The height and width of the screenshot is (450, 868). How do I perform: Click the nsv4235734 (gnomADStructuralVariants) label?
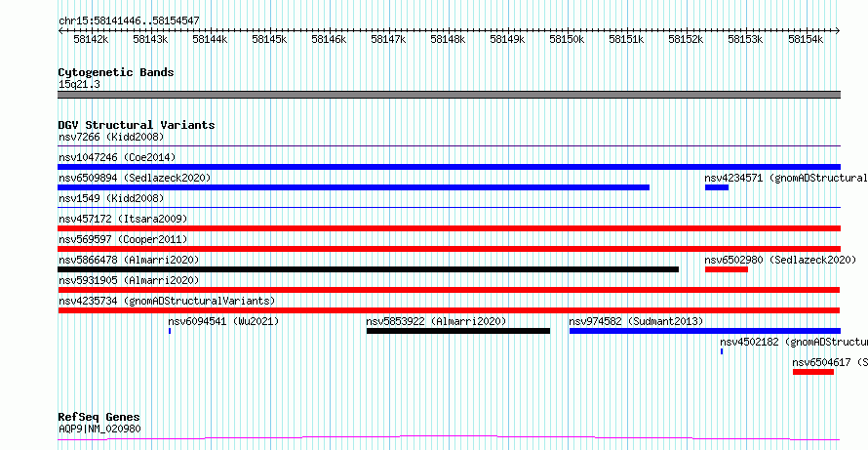click(167, 301)
